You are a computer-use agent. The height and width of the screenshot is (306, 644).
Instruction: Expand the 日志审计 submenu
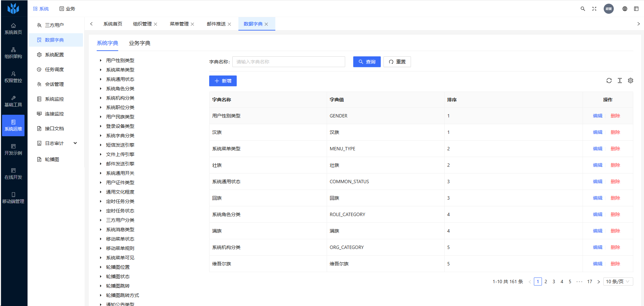tap(75, 143)
